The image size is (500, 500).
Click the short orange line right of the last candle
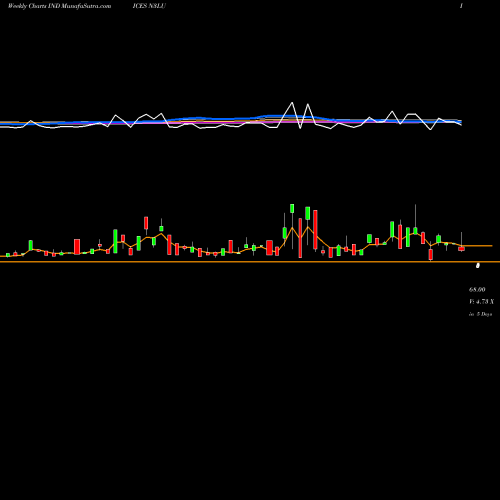477,246
